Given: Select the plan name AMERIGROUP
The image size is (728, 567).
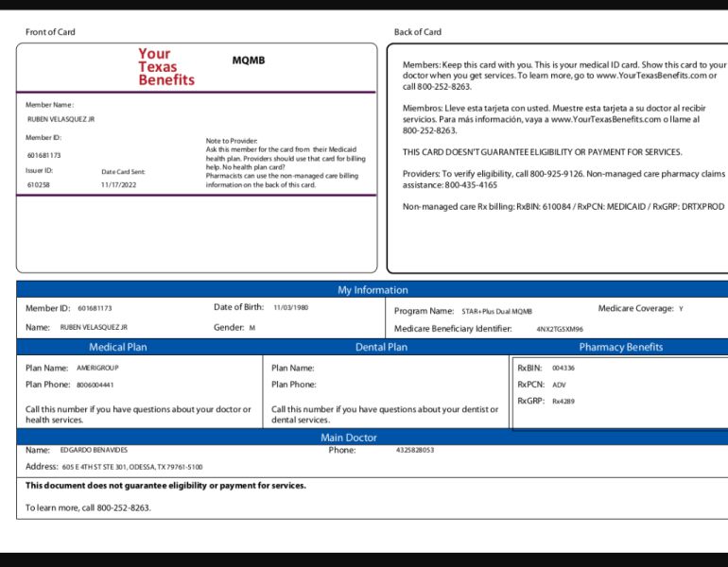Looking at the screenshot, I should [97, 368].
